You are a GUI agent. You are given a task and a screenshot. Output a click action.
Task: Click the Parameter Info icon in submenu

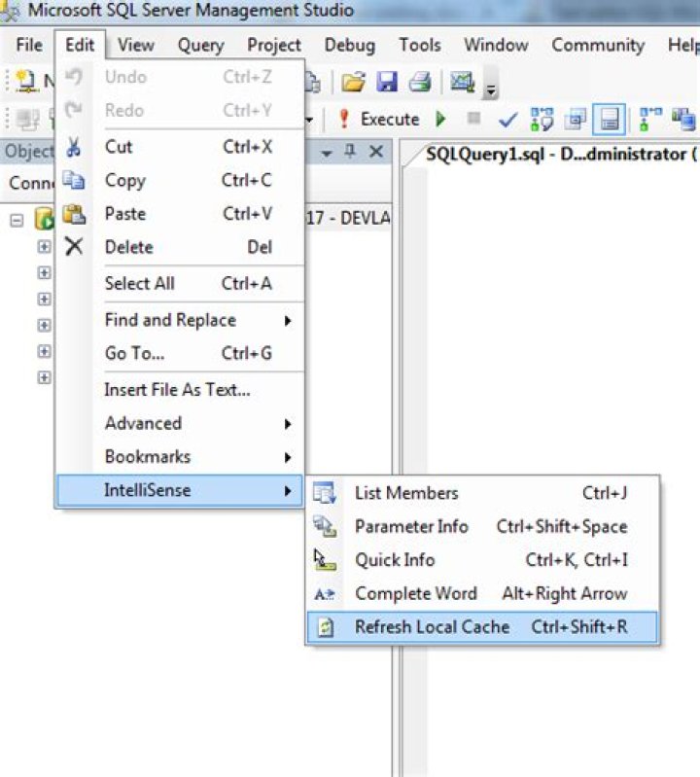tap(325, 526)
